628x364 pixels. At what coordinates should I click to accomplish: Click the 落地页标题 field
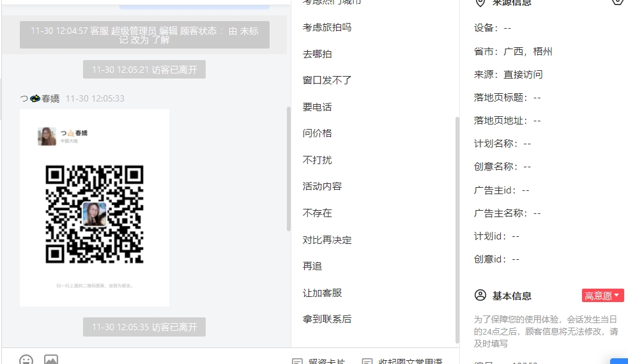pyautogui.click(x=507, y=98)
